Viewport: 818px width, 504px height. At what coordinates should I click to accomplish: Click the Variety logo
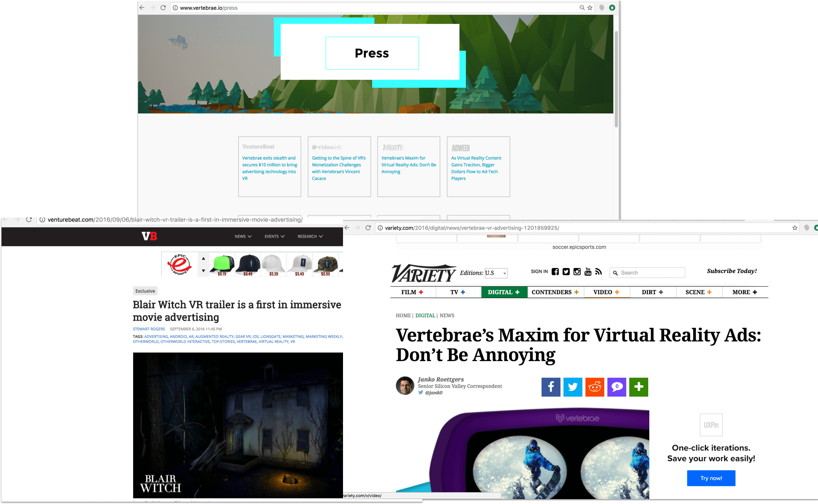[x=424, y=273]
